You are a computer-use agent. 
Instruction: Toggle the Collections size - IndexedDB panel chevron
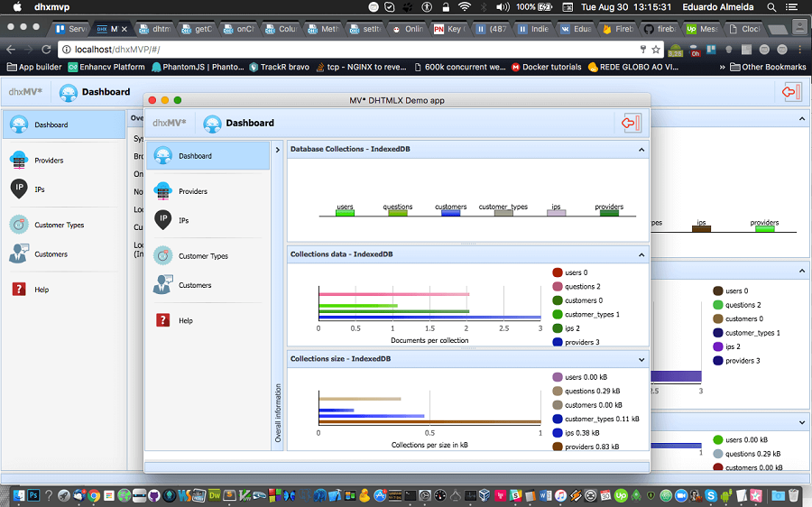(x=641, y=359)
